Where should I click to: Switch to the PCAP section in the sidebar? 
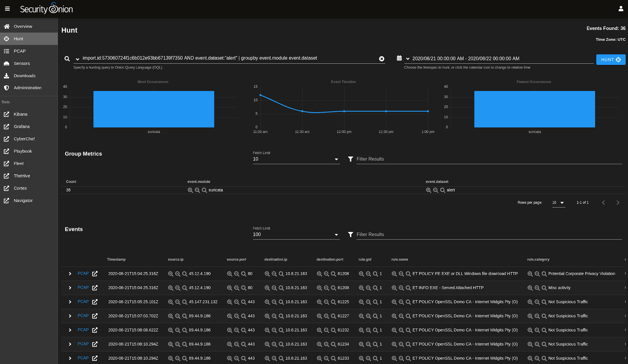click(x=20, y=51)
